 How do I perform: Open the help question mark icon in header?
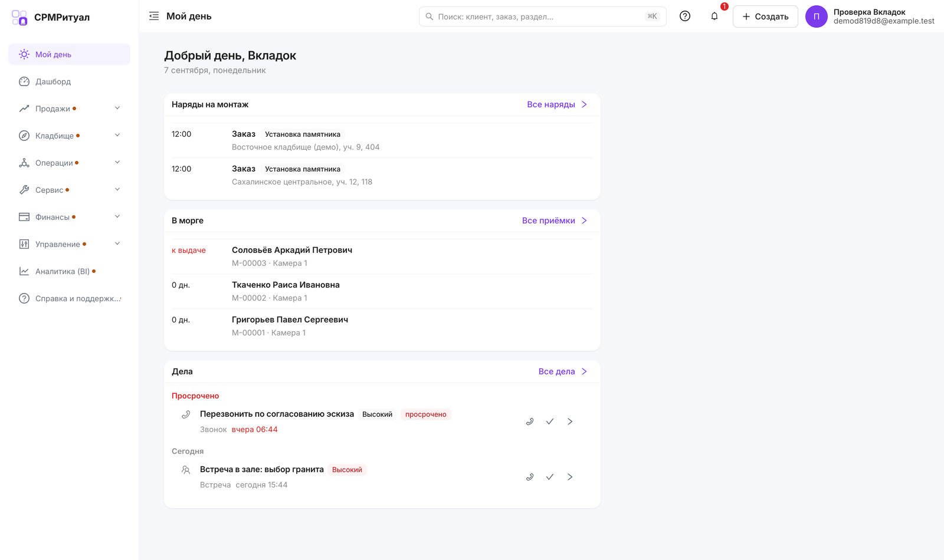pos(685,17)
